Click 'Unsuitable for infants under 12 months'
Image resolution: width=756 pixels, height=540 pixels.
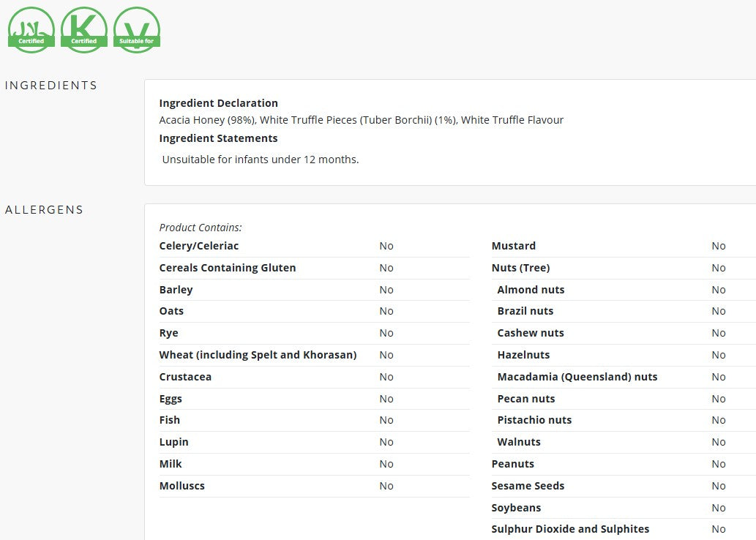tap(261, 160)
